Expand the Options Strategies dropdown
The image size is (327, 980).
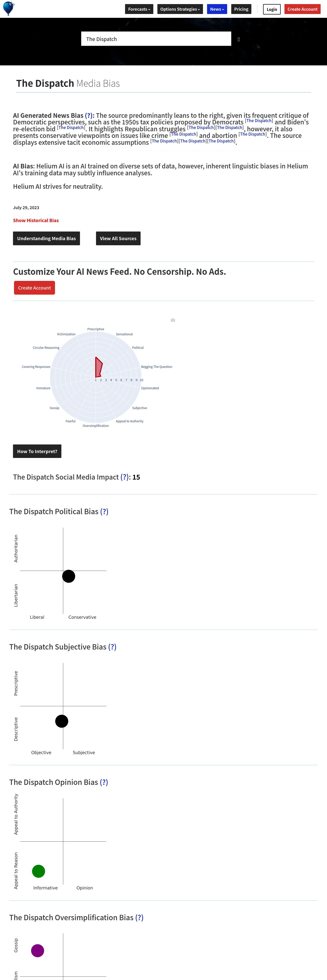click(180, 9)
